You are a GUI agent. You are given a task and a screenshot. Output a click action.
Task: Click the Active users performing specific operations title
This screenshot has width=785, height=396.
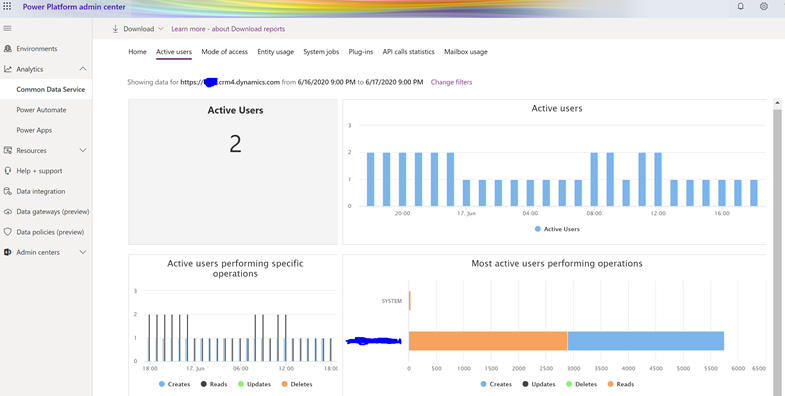click(235, 268)
